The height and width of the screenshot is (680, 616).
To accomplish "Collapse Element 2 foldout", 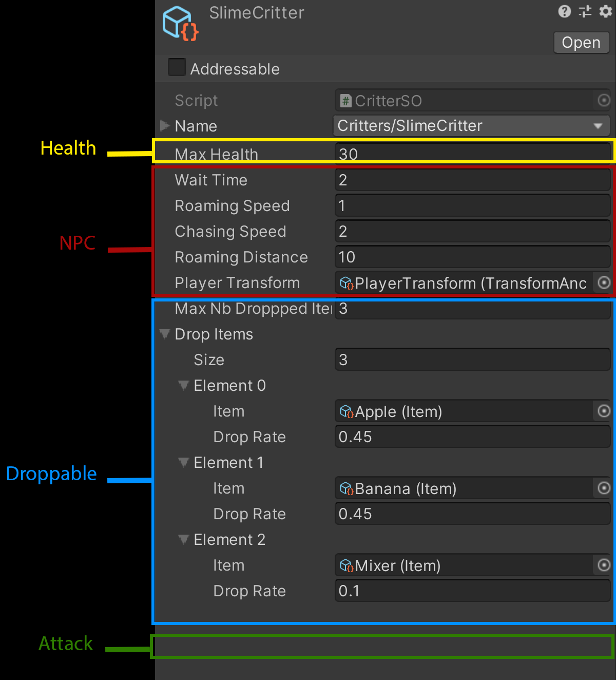I will click(183, 539).
